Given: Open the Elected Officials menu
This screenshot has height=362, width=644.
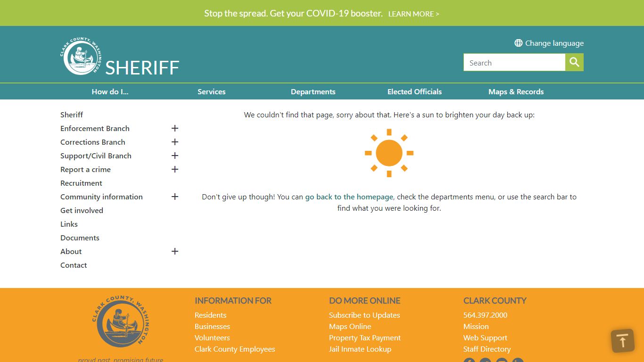Looking at the screenshot, I should click(x=414, y=91).
